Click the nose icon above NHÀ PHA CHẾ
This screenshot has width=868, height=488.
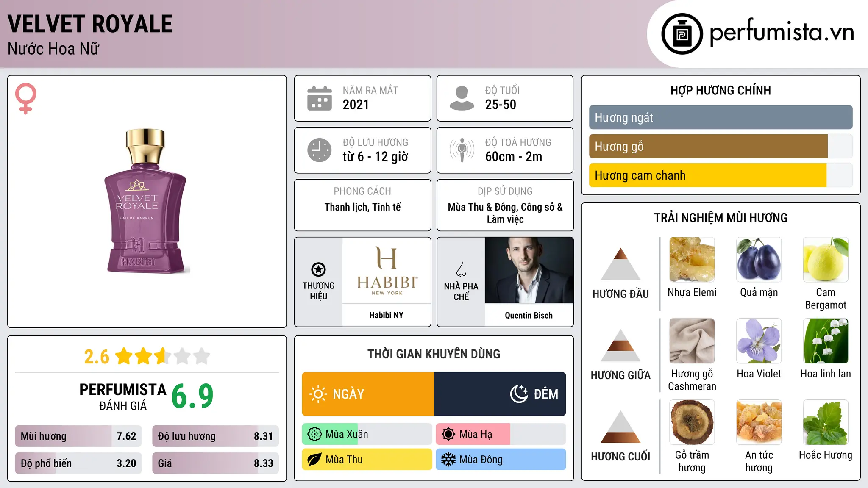point(461,269)
